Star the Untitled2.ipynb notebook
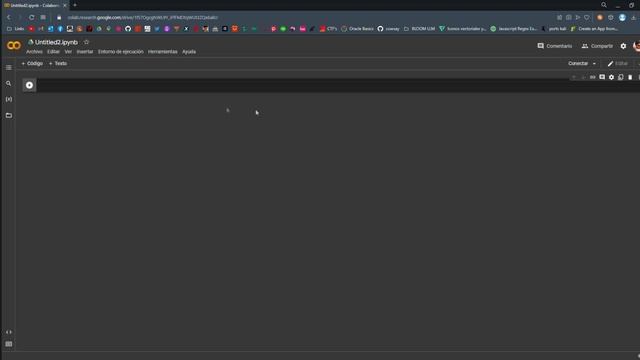The image size is (640, 360). click(86, 42)
